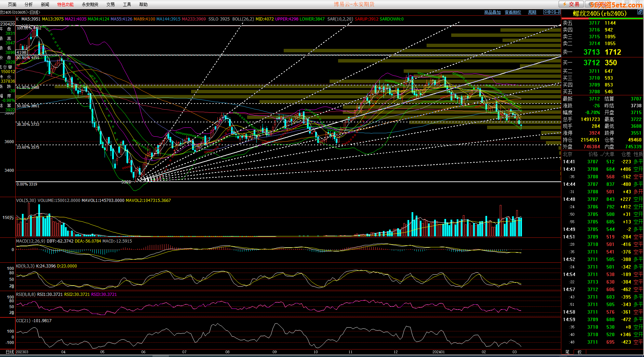Switch to the 笔 tick tab
Image resolution: width=644 pixels, height=357 pixels.
point(567,352)
